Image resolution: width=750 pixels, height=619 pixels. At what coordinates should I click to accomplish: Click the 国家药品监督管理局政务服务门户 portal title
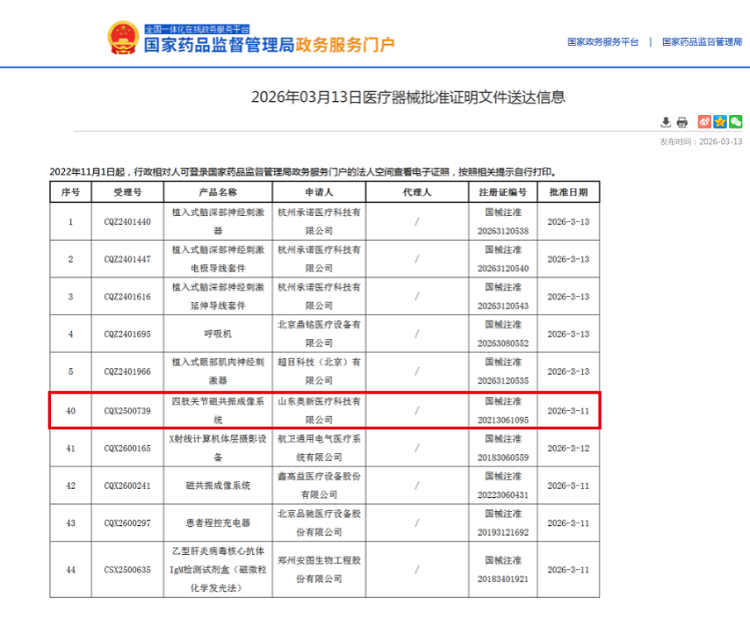click(x=269, y=45)
